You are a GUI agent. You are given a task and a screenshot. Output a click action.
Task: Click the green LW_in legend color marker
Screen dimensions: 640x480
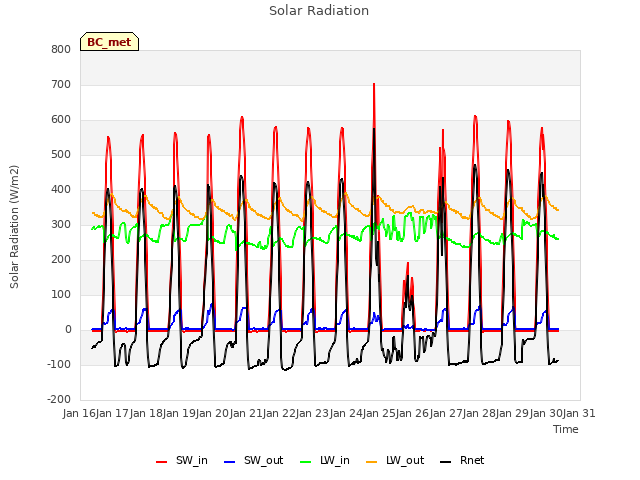tap(306, 462)
